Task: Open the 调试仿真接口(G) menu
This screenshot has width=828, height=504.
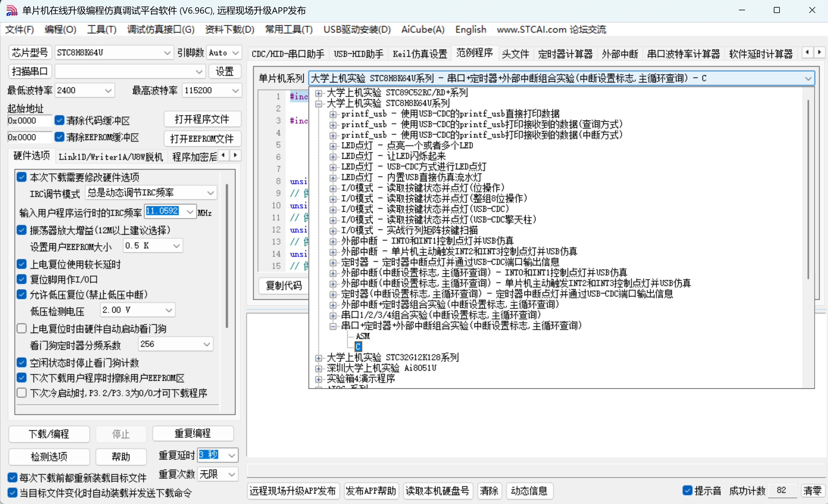Action: pos(160,30)
